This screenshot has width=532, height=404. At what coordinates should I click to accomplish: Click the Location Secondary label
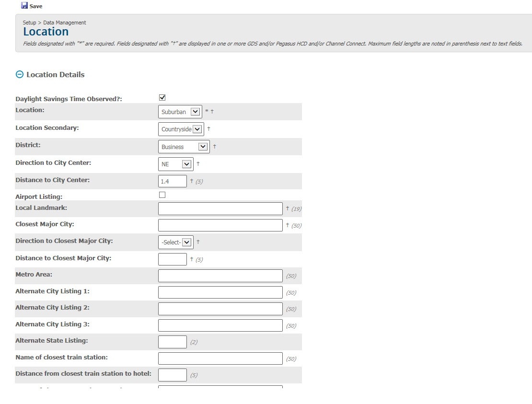(47, 127)
